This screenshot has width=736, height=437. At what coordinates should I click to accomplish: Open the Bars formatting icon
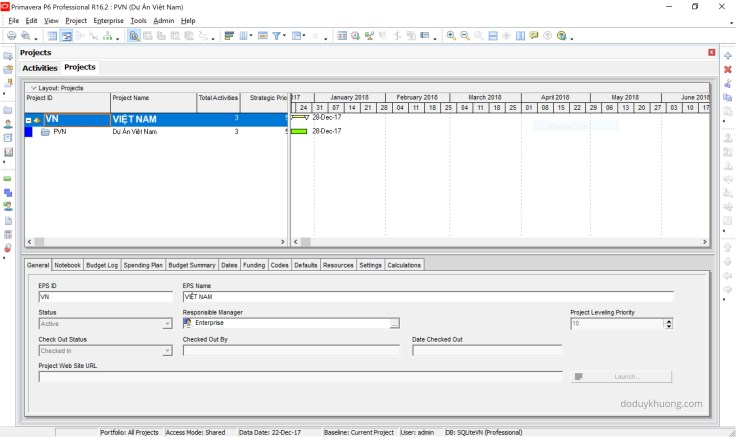pos(229,36)
